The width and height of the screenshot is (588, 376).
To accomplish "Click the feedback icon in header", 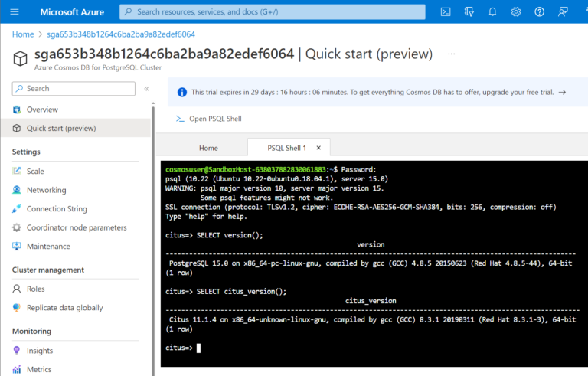I will (x=563, y=12).
